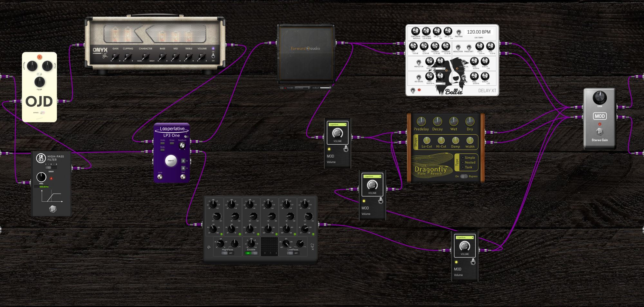Adjust the Bollie Delay FEEDBACK knob
Screen dimensions: 644x307
[x=435, y=46]
